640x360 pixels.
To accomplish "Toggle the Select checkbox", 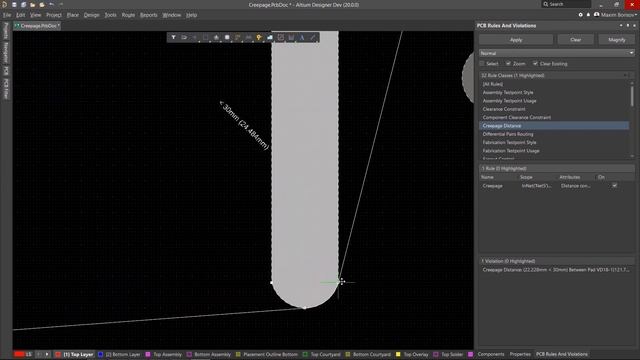I will pos(482,64).
